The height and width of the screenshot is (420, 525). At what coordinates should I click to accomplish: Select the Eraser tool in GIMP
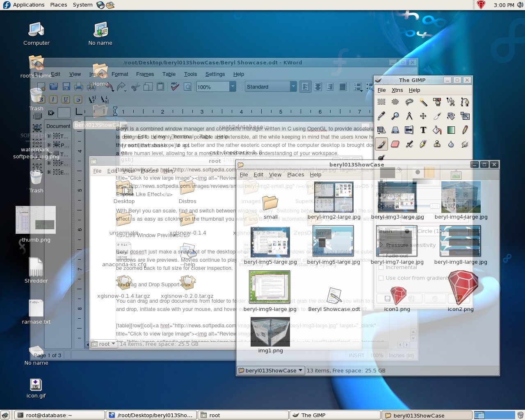point(395,144)
